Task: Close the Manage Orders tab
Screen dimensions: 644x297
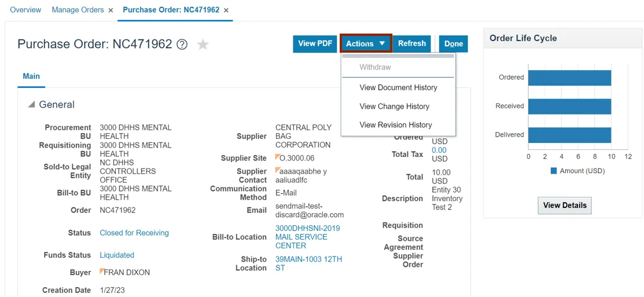Action: click(x=111, y=10)
